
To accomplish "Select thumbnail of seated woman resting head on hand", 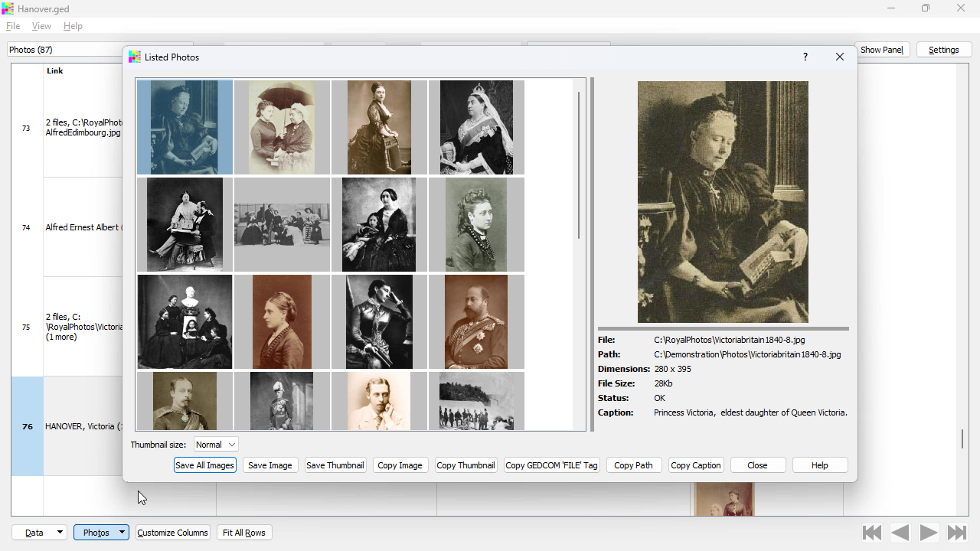I will [x=379, y=321].
